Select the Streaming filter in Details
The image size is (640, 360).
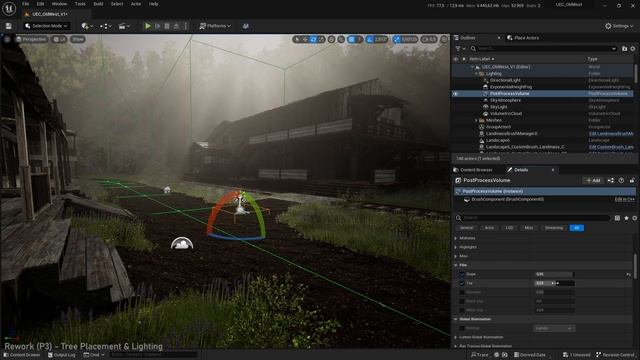point(553,228)
